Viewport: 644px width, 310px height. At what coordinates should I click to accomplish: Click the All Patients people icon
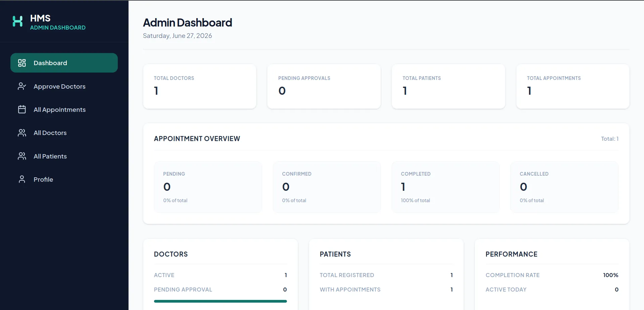click(x=22, y=156)
